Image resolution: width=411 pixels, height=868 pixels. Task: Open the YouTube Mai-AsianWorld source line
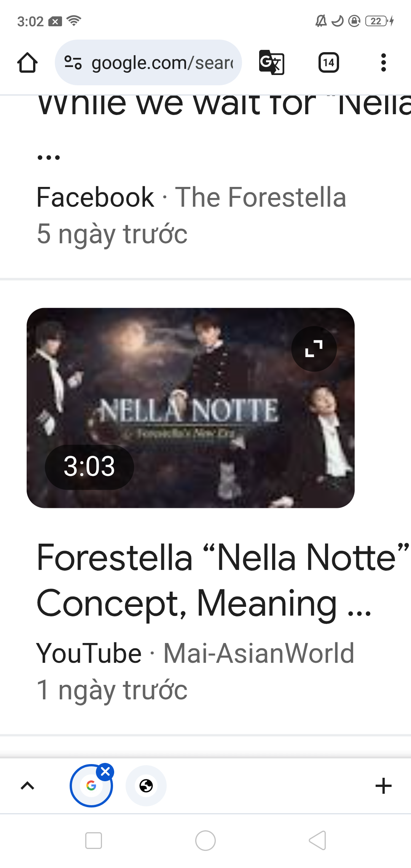(195, 653)
